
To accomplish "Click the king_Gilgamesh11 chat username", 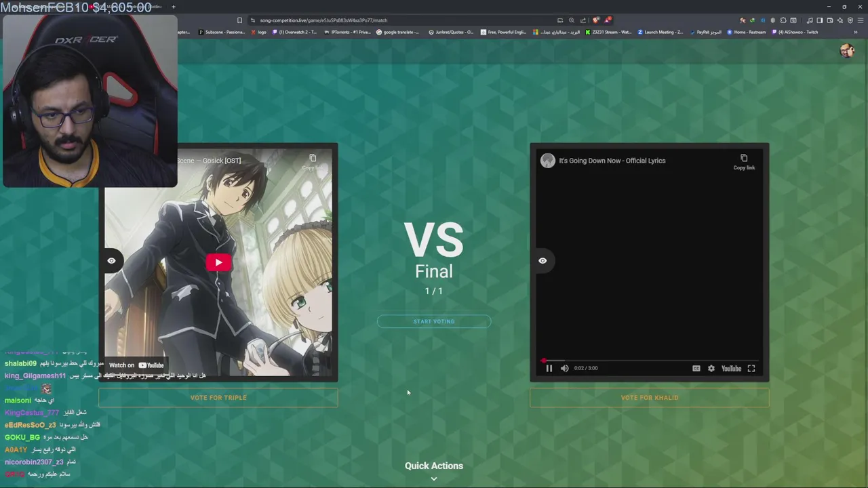I will point(35,376).
